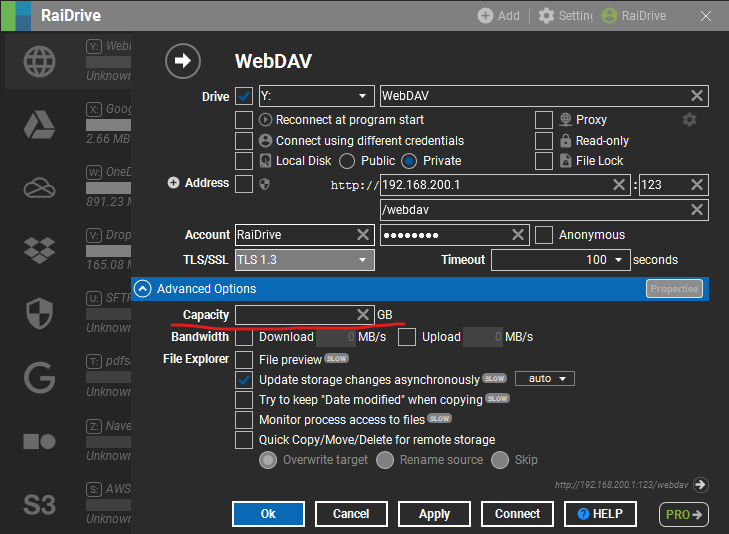Click the back arrow next to WebDAV title

tap(183, 61)
